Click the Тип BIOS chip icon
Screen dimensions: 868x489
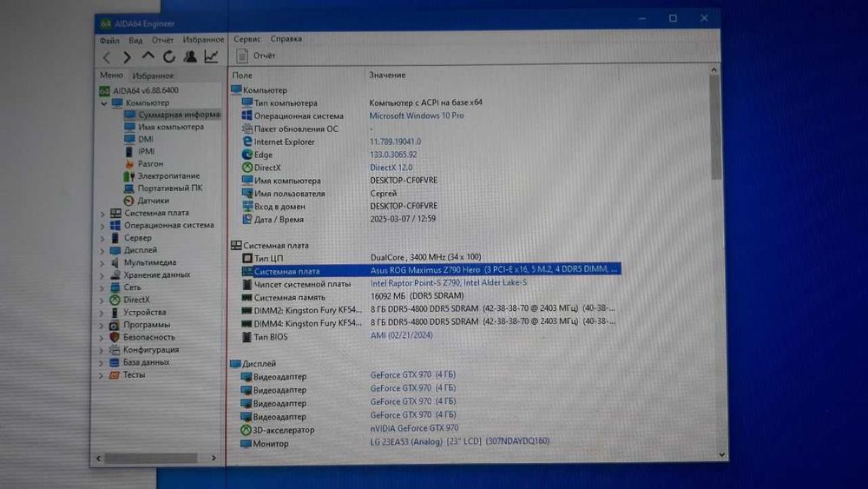pyautogui.click(x=247, y=337)
